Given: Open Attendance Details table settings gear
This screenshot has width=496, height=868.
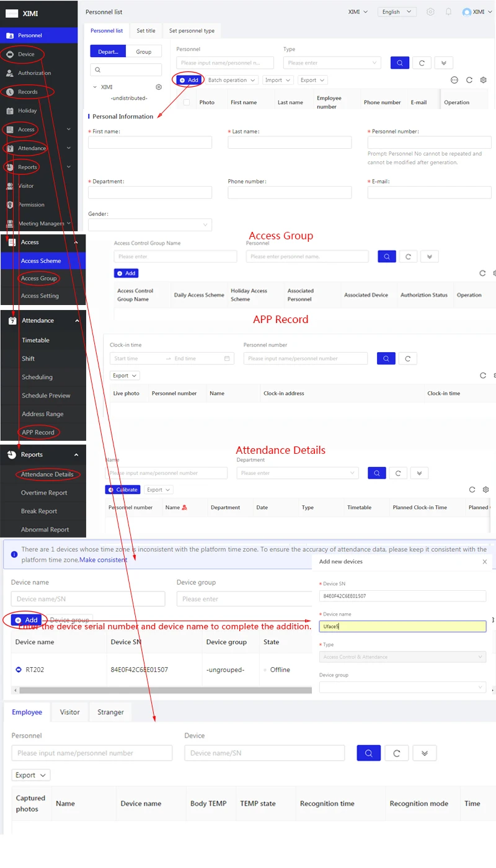Looking at the screenshot, I should [x=485, y=490].
